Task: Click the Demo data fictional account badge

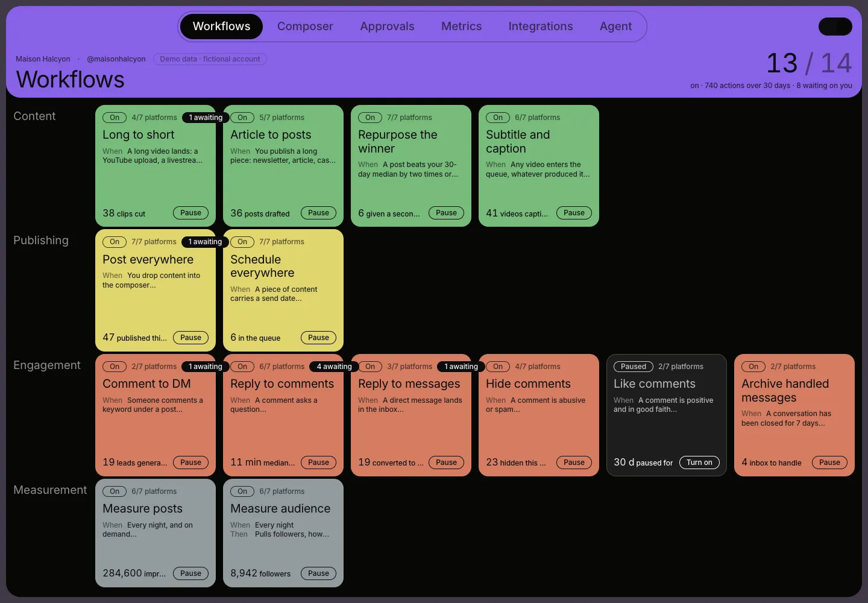Action: click(210, 59)
